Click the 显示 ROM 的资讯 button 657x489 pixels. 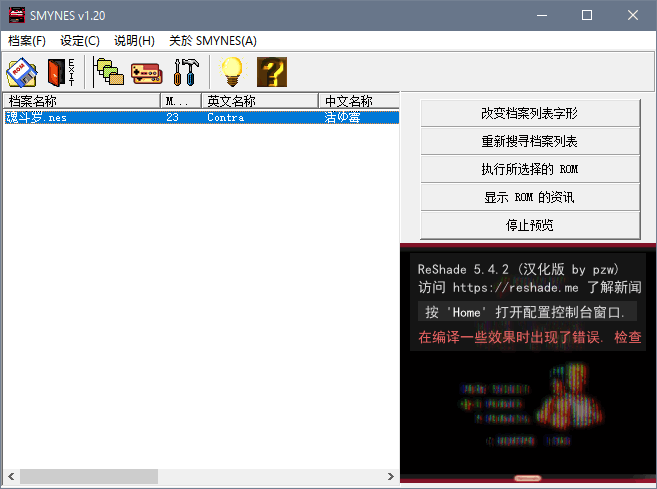[529, 197]
